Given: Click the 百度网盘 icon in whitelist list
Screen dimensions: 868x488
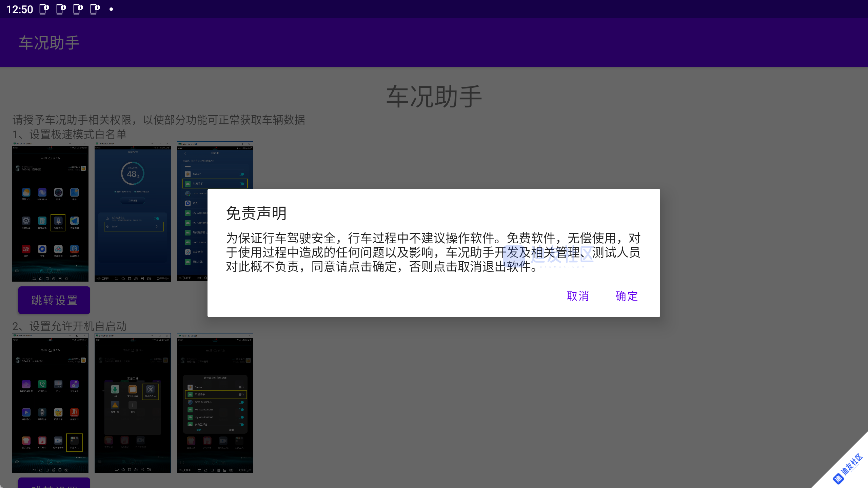Looking at the screenshot, I should coord(188,252).
